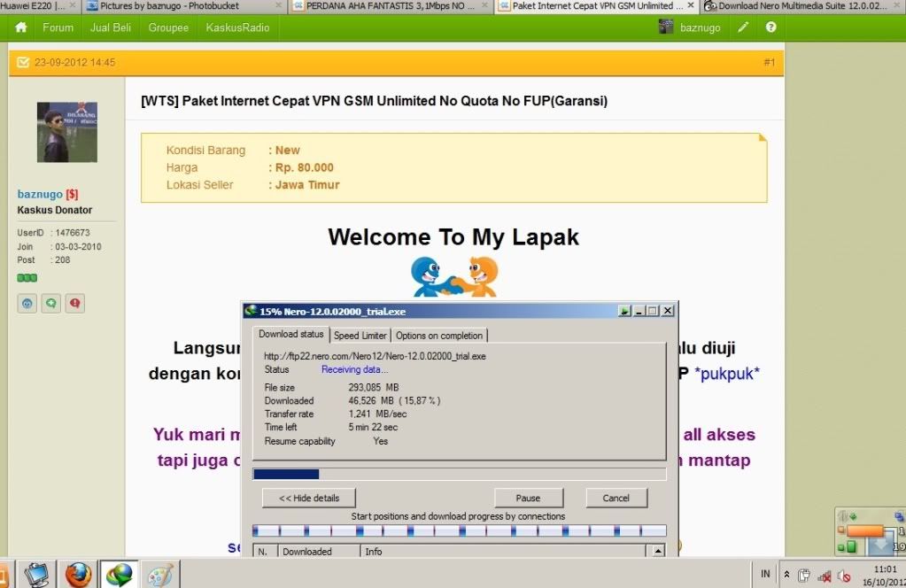Click the checkmark icon beside the post date
Viewport: 906px width, 588px height.
tap(22, 62)
